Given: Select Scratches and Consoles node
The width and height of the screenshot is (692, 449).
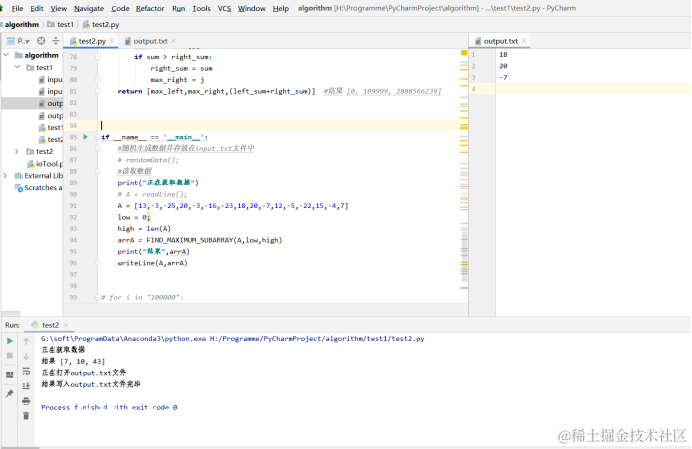Looking at the screenshot, I should pos(38,188).
